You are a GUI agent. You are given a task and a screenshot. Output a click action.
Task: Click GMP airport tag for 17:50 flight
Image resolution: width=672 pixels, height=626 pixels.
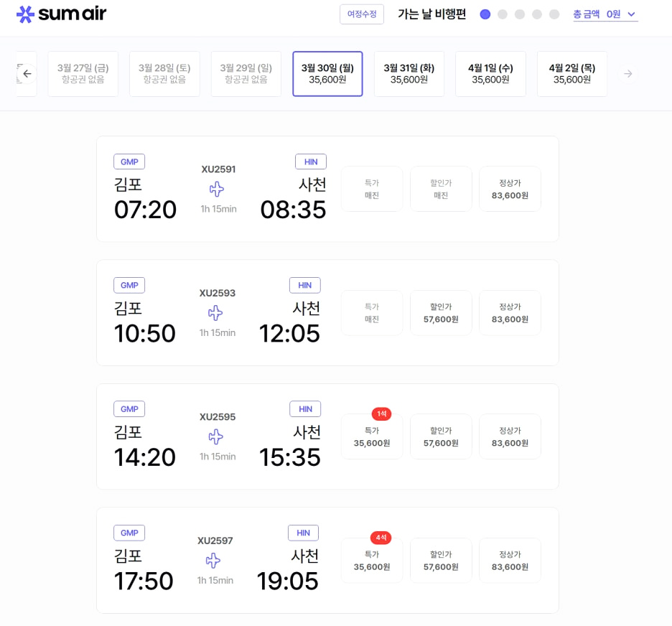(x=129, y=533)
